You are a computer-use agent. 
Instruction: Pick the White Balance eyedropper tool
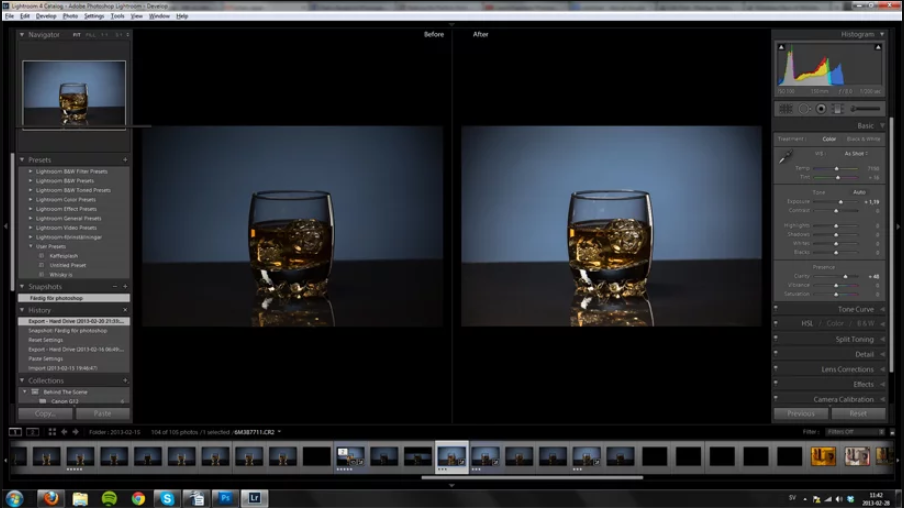tap(785, 157)
